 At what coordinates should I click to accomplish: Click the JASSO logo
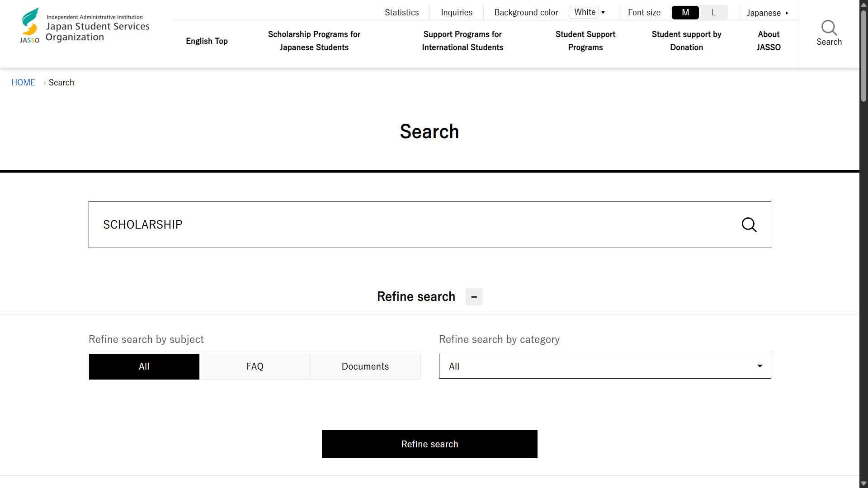[x=84, y=25]
